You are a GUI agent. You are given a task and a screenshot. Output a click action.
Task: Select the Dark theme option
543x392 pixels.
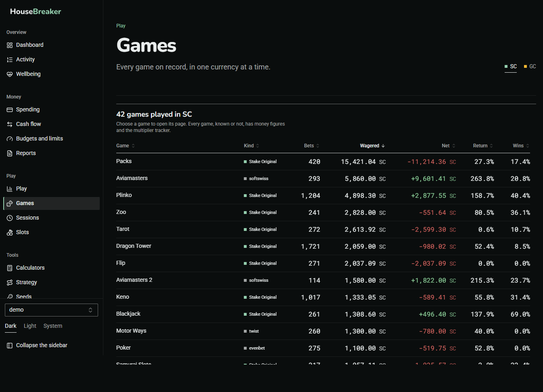[10, 326]
